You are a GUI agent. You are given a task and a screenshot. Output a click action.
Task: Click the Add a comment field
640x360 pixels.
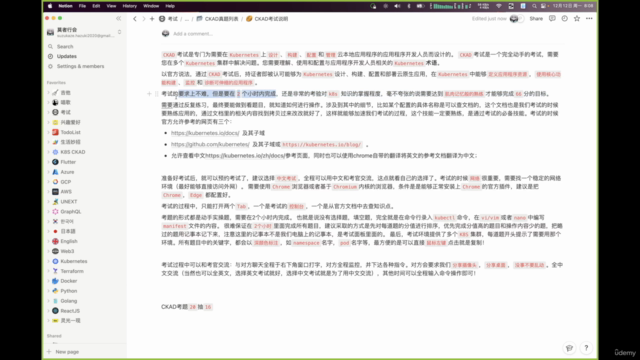pyautogui.click(x=193, y=34)
